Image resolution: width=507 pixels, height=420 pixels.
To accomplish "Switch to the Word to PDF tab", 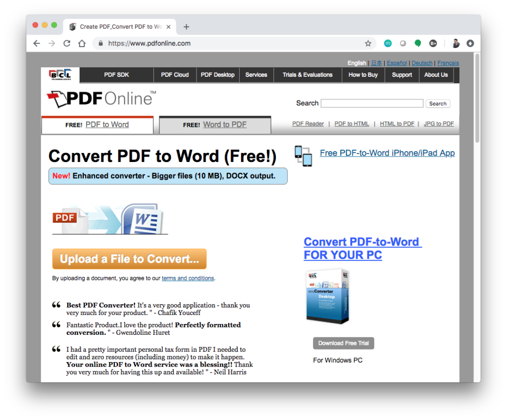I will [215, 125].
